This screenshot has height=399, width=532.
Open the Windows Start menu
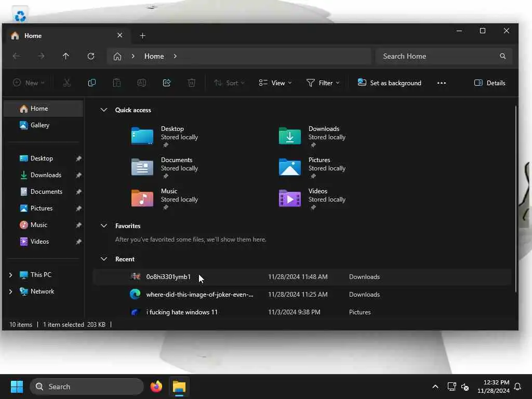[x=17, y=387]
